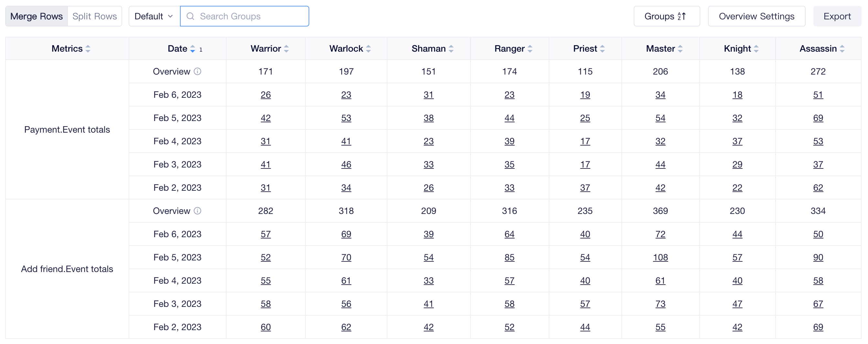Sort by Warrior column arrows
This screenshot has height=344, width=868.
click(x=286, y=49)
